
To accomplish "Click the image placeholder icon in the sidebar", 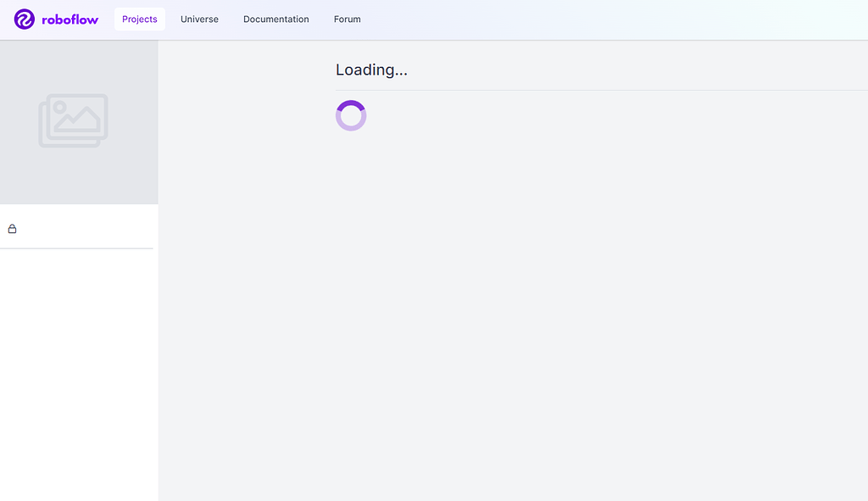I will 73,120.
